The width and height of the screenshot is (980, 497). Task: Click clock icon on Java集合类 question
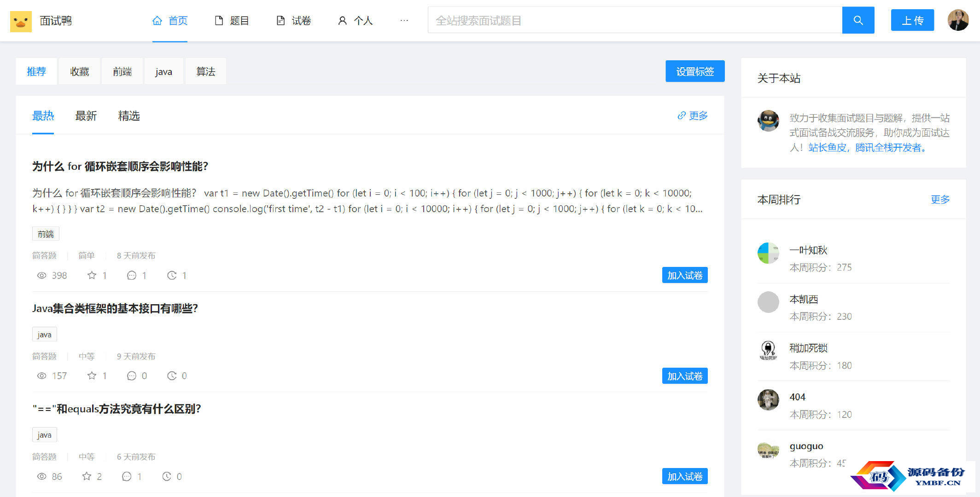click(172, 376)
